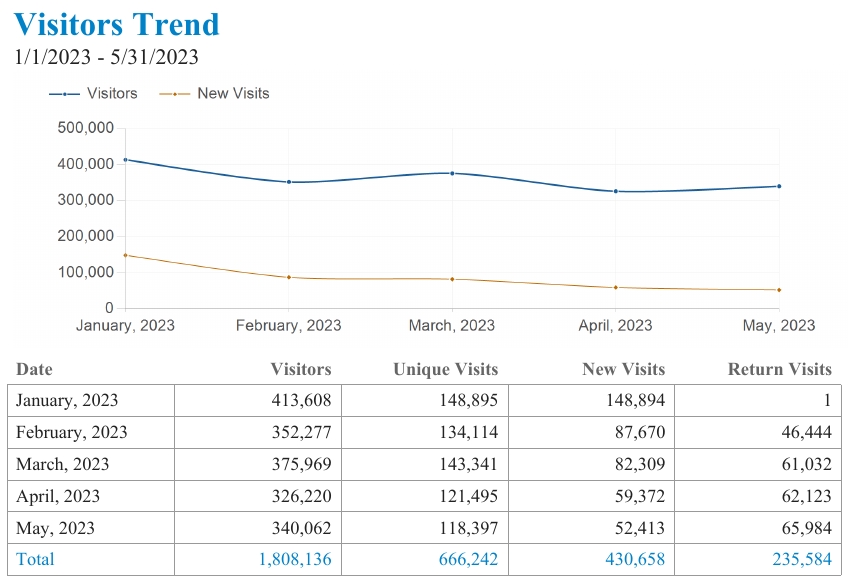
Task: Select the March Visitors data point on chart
Action: pos(452,173)
